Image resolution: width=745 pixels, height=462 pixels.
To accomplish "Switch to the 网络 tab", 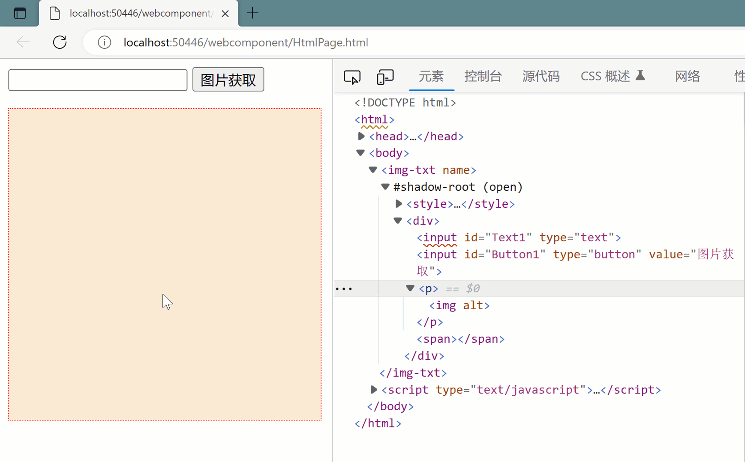I will tap(687, 76).
